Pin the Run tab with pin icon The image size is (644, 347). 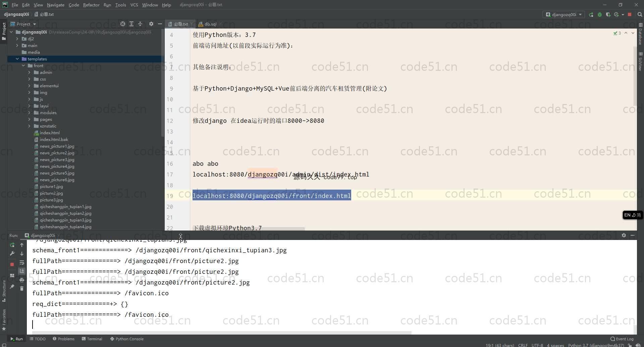[12, 287]
